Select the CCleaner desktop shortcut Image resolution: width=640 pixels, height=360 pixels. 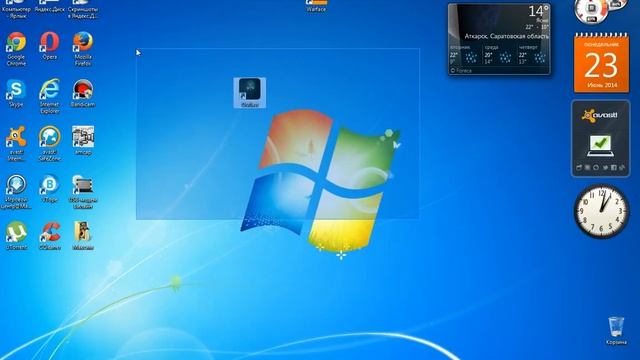point(49,236)
